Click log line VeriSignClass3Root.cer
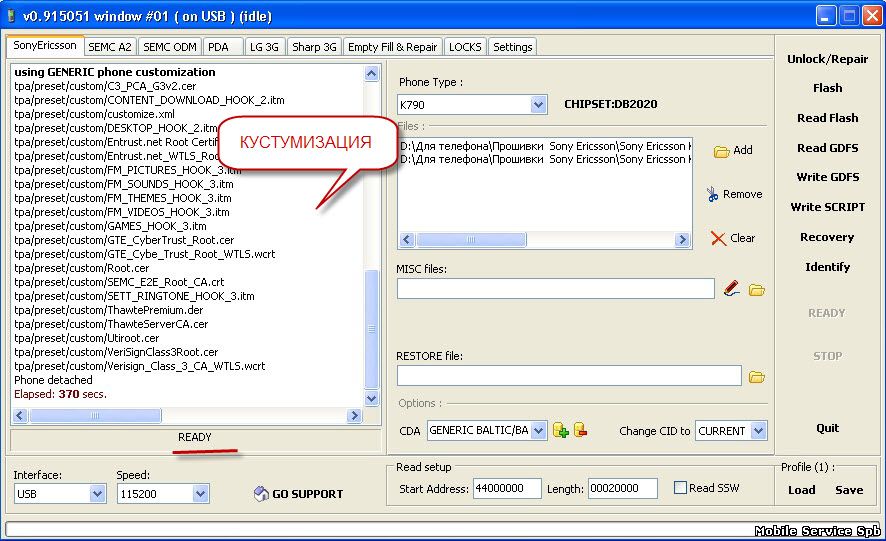The width and height of the screenshot is (886, 541). (x=116, y=352)
